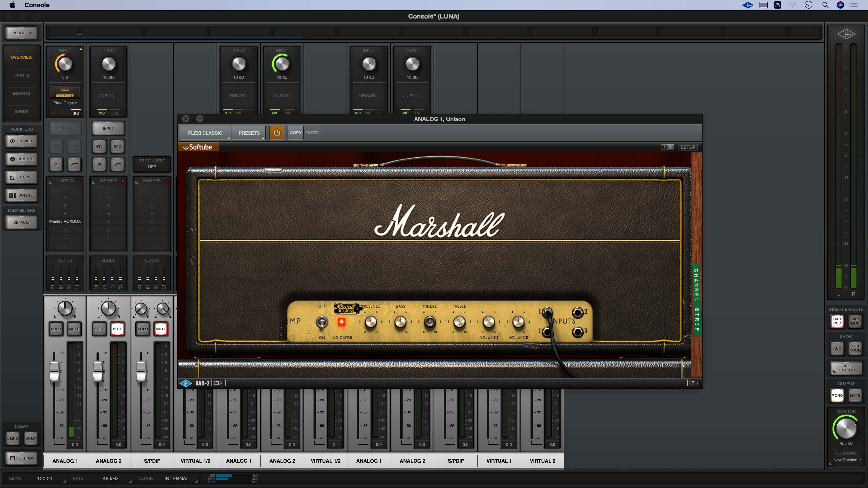This screenshot has width=868, height=488.
Task: Click the Treble knob on the amp
Action: click(x=459, y=322)
